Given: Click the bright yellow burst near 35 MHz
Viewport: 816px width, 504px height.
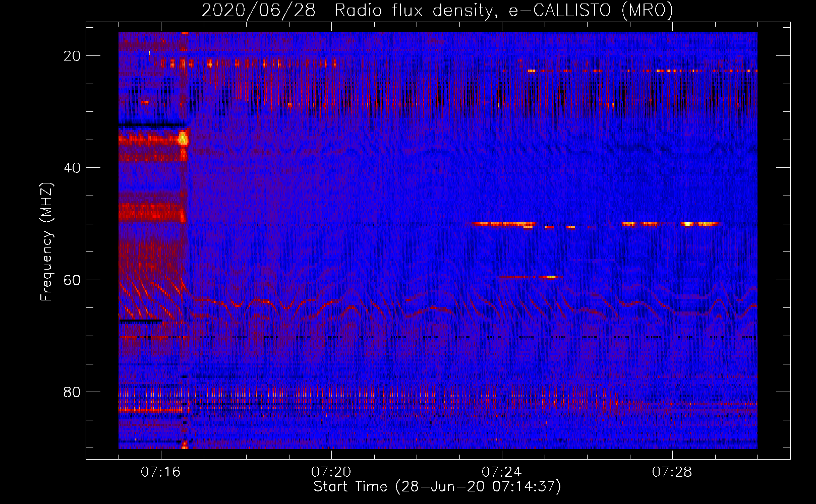Looking at the screenshot, I should pos(183,138).
